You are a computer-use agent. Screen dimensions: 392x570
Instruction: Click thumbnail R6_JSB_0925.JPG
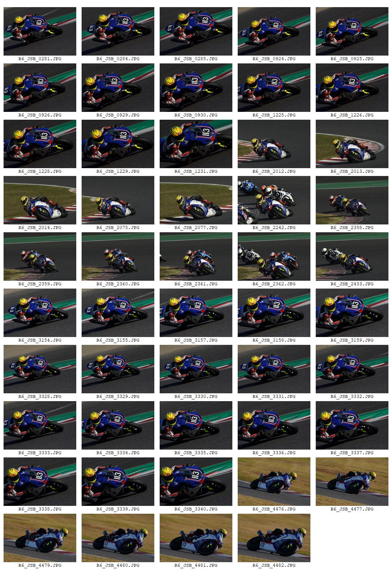click(x=352, y=31)
